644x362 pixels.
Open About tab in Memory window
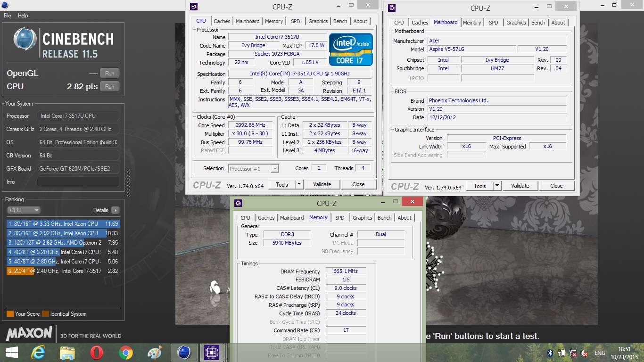[x=405, y=218]
